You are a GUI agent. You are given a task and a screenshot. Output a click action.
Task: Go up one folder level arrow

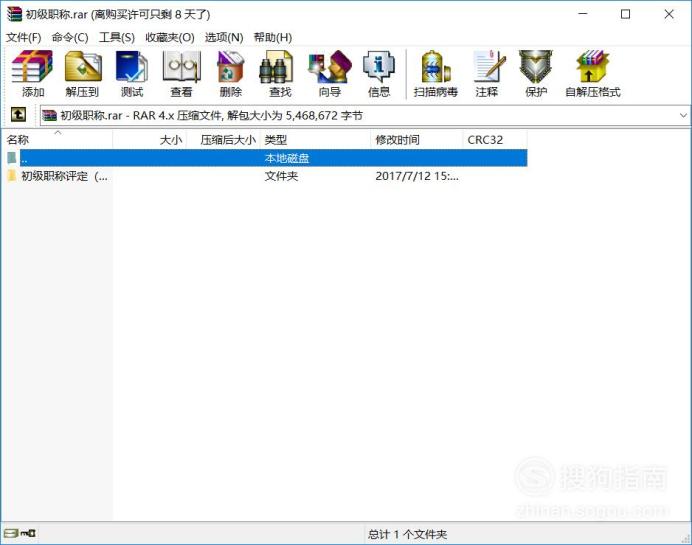[18, 115]
